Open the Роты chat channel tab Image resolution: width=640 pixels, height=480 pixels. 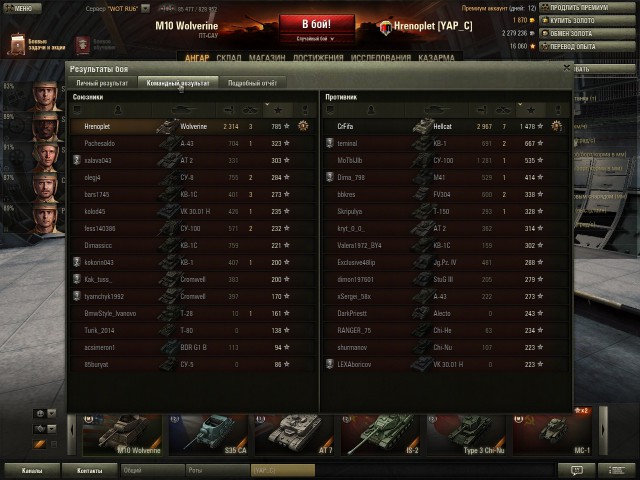pos(217,470)
